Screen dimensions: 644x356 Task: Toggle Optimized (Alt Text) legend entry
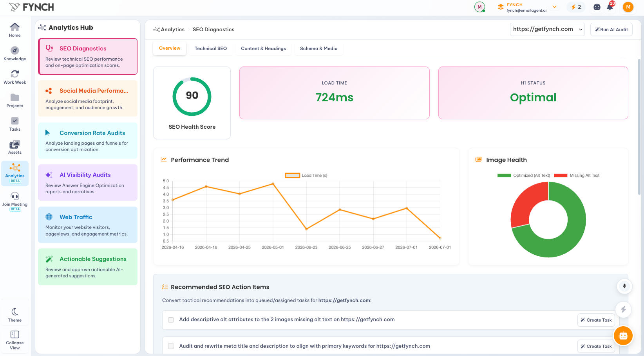pyautogui.click(x=524, y=175)
